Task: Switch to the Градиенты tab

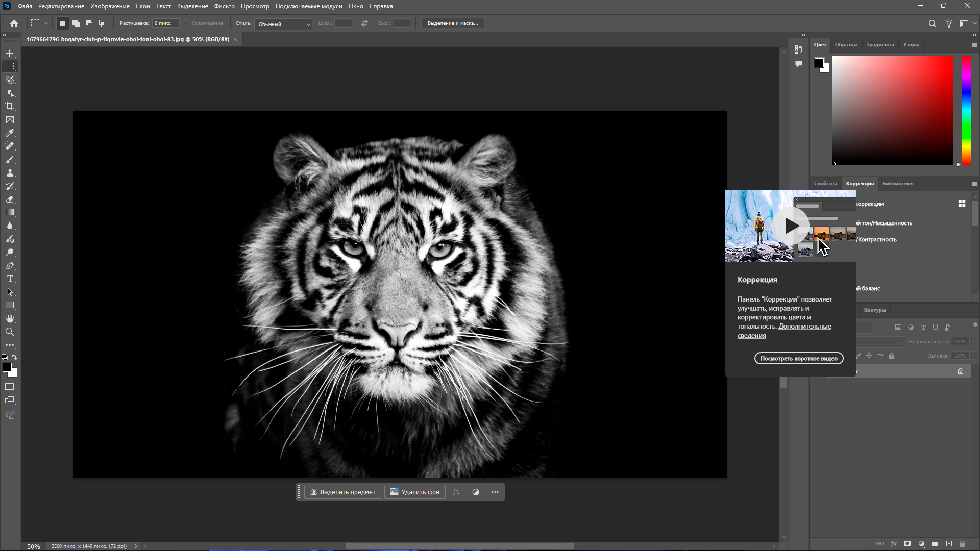Action: pyautogui.click(x=880, y=45)
